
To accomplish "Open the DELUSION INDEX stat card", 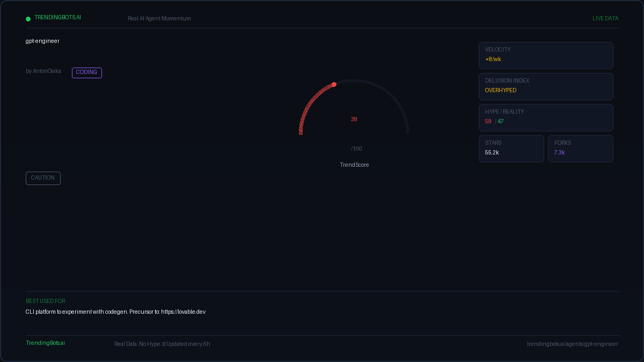I will [x=546, y=86].
